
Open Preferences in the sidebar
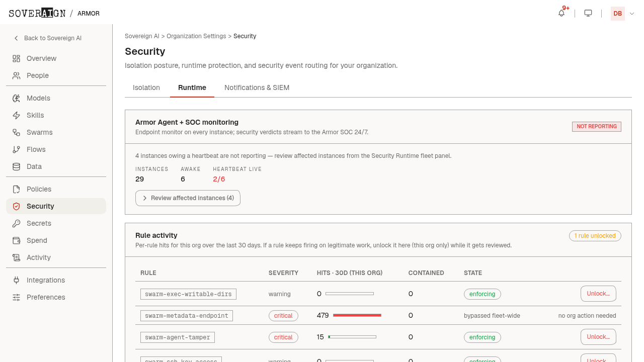56,297
